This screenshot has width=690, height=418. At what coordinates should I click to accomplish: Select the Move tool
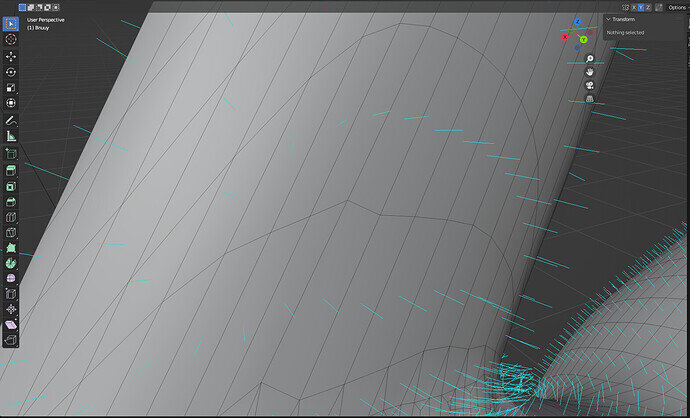tap(11, 56)
